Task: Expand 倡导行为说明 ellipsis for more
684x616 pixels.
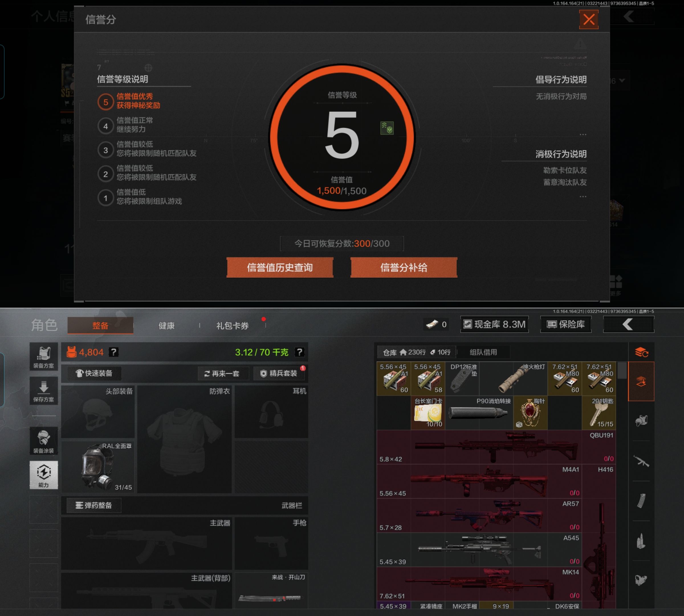Action: [583, 135]
